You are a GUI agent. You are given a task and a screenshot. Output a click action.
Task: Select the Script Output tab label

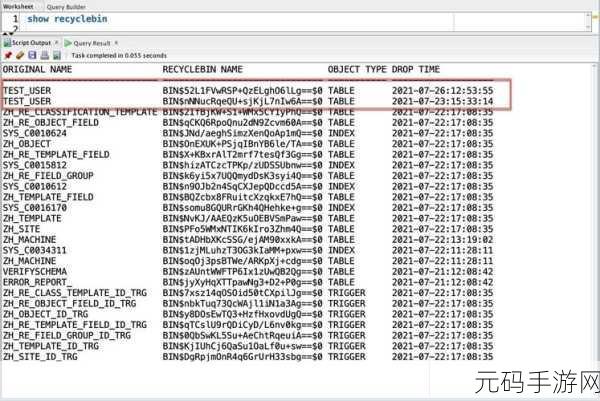31,43
